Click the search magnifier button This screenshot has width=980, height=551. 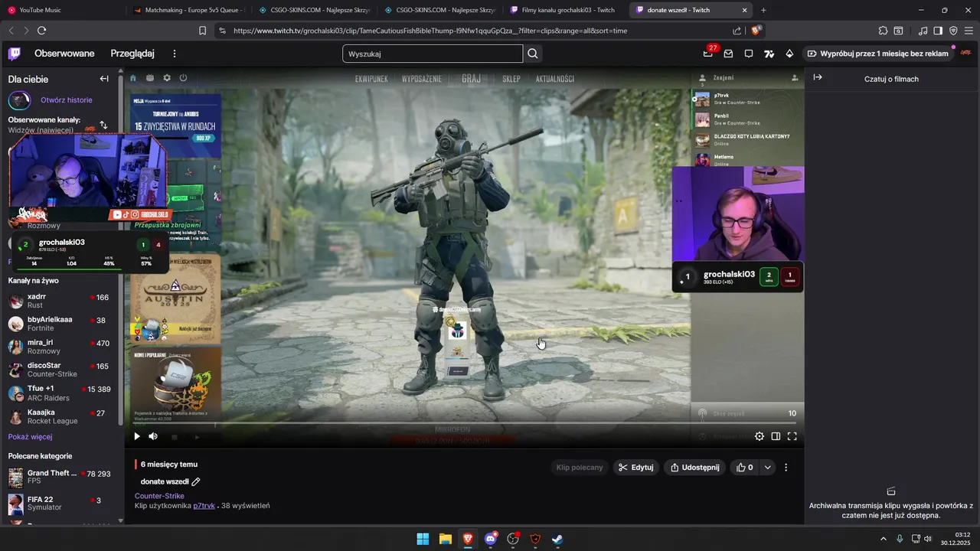click(534, 54)
